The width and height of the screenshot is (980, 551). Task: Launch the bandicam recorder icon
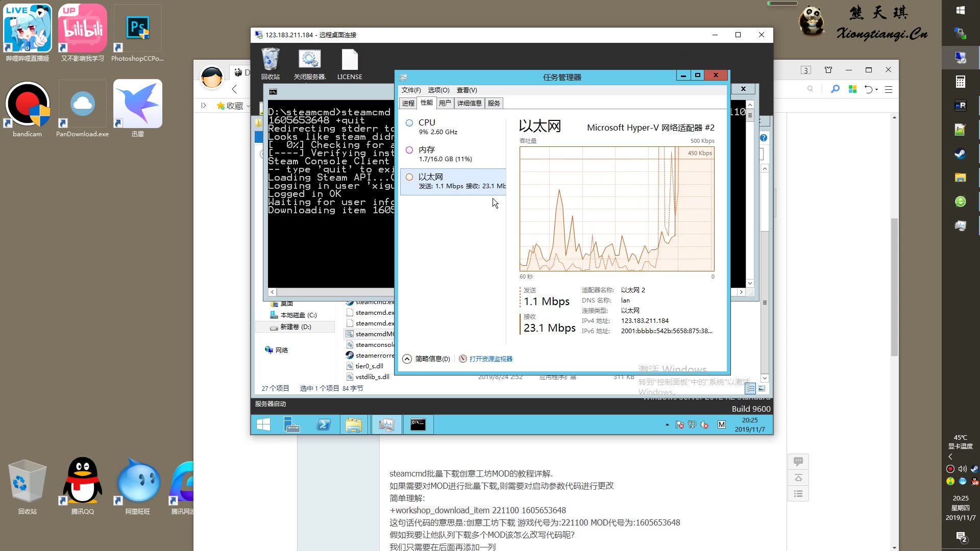[28, 109]
